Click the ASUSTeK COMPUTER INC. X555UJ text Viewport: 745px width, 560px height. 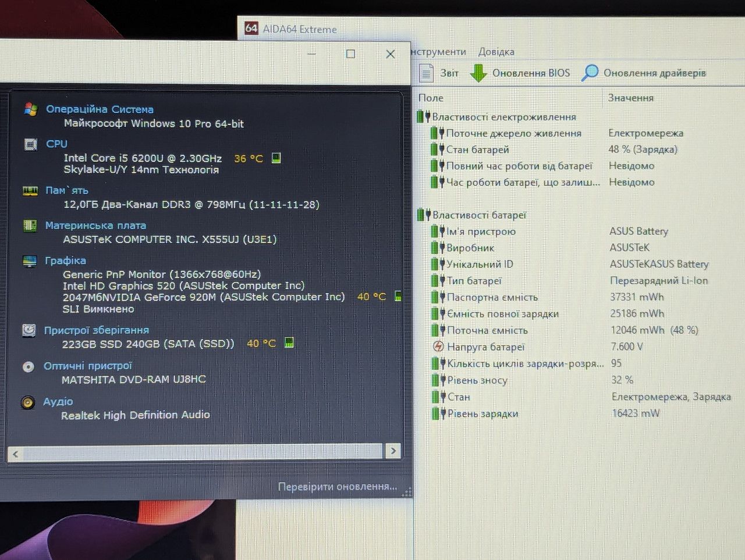[170, 239]
